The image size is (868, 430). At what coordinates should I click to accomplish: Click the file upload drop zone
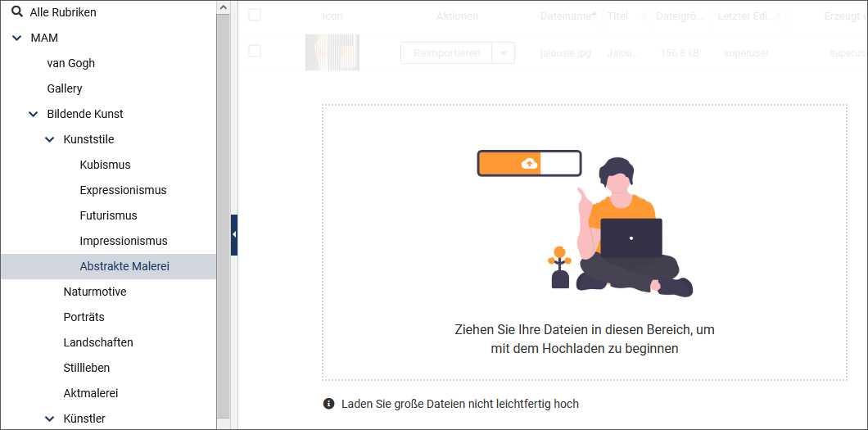pyautogui.click(x=585, y=242)
